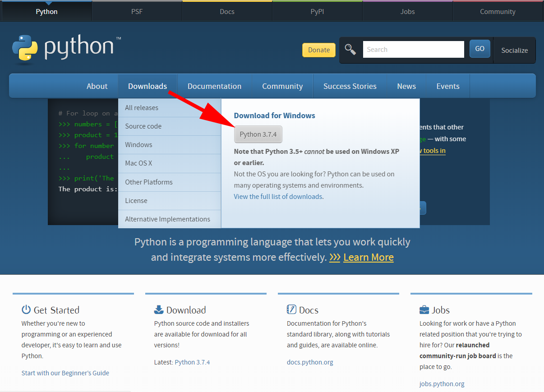Click the Jobs section heading
This screenshot has height=392, width=544.
click(x=441, y=310)
